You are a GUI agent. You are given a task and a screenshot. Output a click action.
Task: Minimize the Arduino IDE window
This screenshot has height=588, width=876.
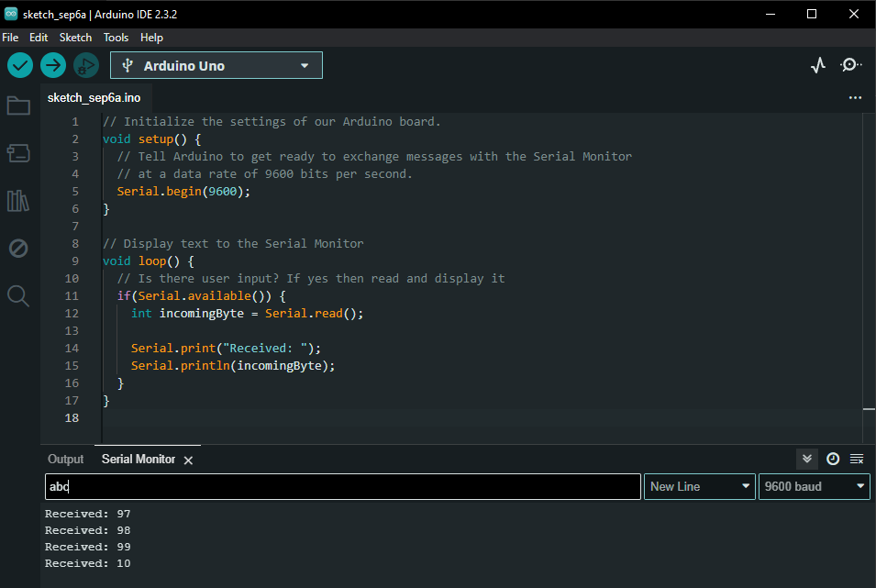click(x=771, y=14)
